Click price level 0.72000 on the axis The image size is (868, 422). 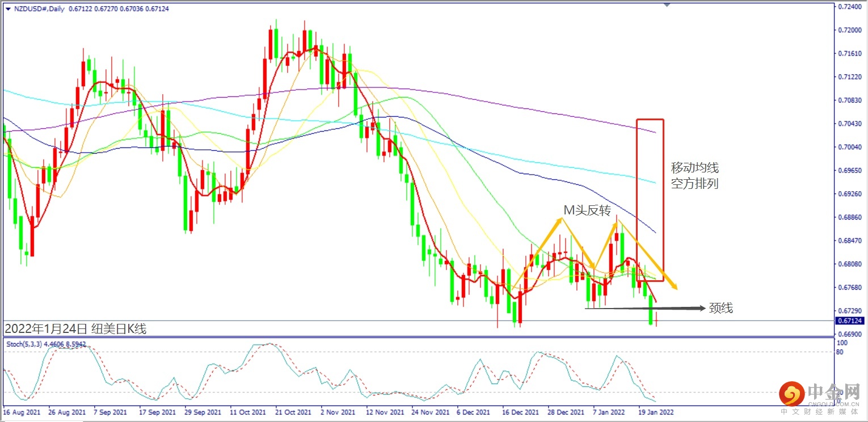(x=849, y=29)
